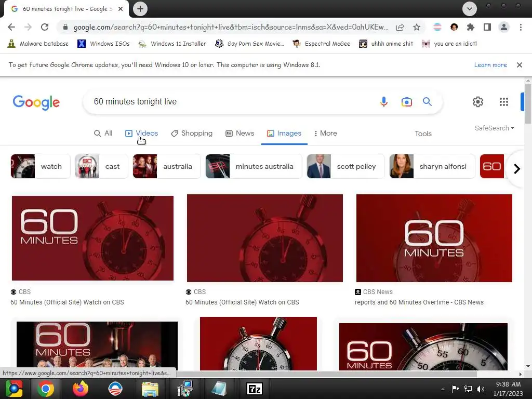Filter images by 'minutes australia' chip
Viewport: 532px width, 399px height.
(254, 166)
